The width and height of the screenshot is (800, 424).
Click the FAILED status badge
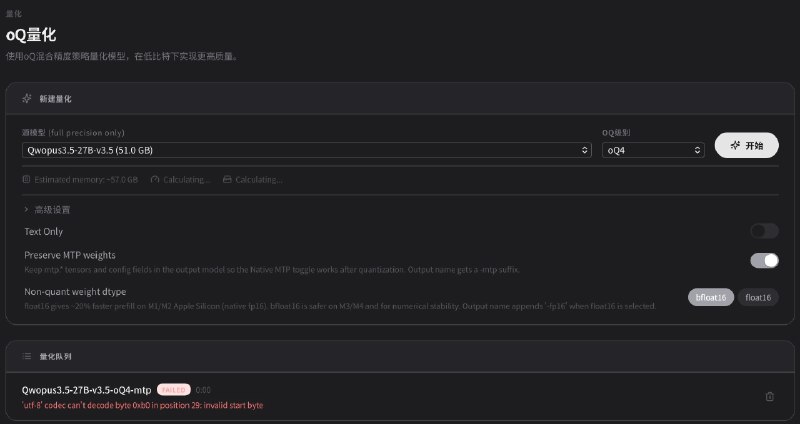(174, 390)
